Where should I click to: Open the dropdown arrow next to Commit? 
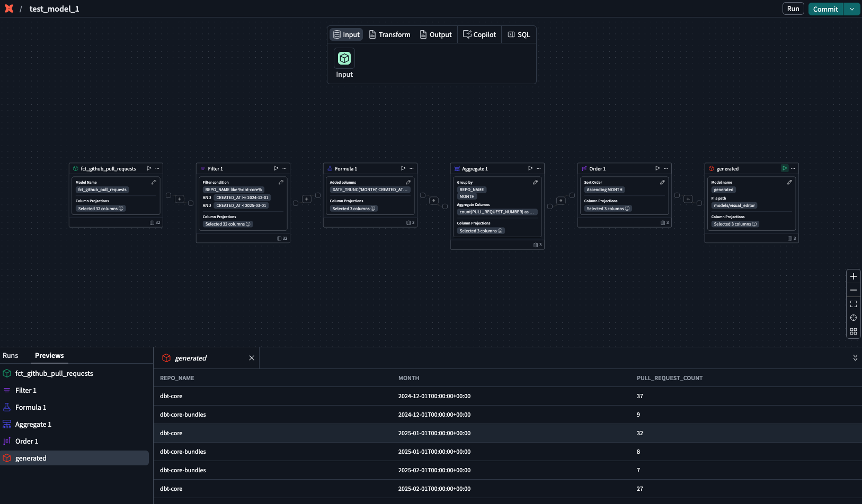852,9
